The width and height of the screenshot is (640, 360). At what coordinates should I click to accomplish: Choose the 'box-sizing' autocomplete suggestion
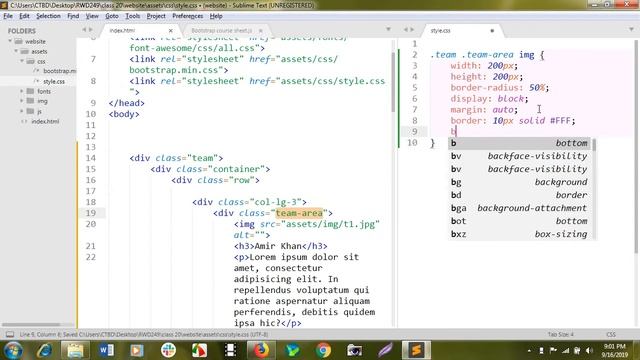(519, 234)
